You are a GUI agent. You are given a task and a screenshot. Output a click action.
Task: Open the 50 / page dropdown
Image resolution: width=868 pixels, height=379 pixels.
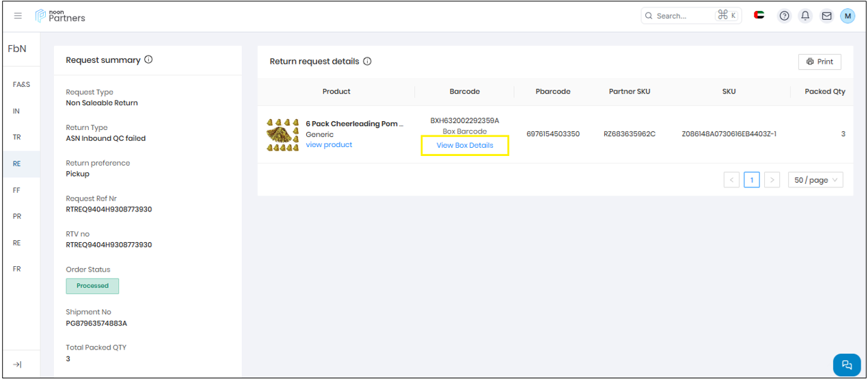[815, 180]
